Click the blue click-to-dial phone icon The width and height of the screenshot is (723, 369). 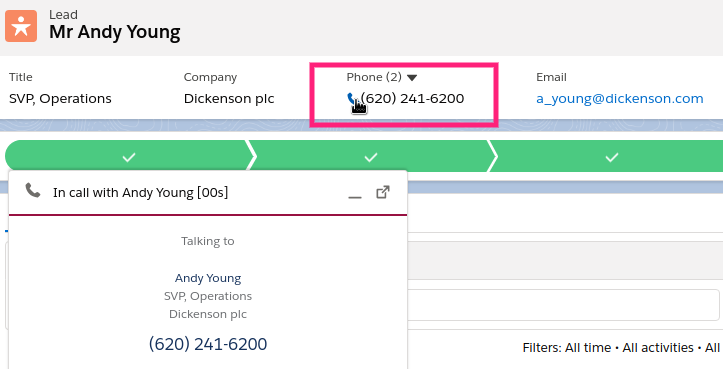352,98
